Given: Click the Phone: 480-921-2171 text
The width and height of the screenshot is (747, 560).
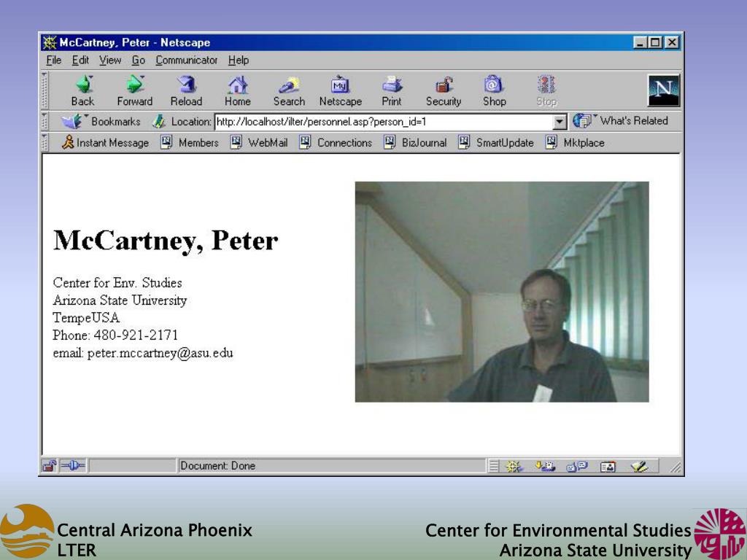Looking at the screenshot, I should tap(115, 335).
